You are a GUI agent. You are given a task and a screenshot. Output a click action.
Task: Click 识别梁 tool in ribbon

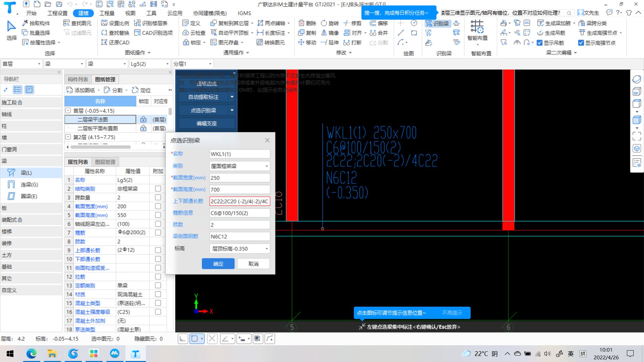437,23
